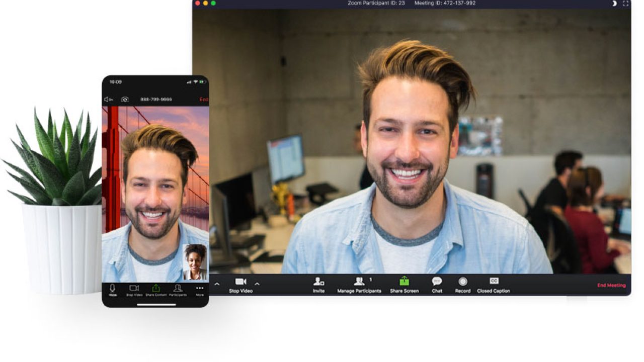Image resolution: width=644 pixels, height=362 pixels.
Task: Tap Participants on the phone toolbar
Action: point(178,290)
